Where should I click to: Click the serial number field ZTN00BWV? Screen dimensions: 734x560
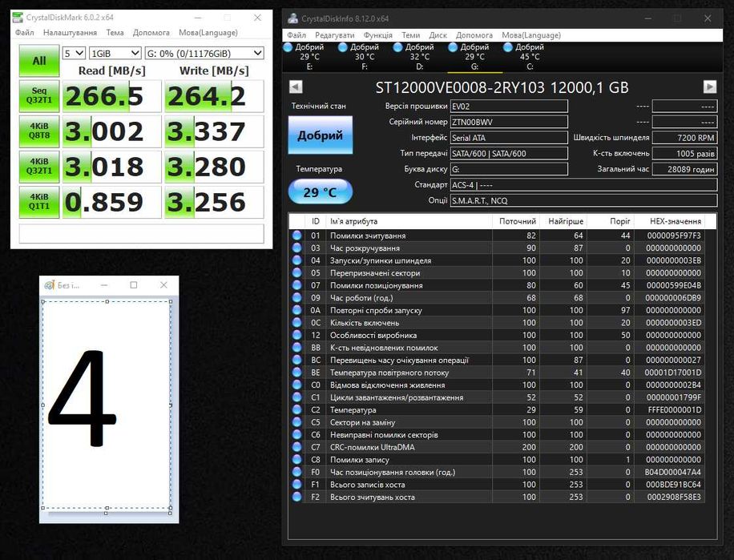[x=509, y=122]
